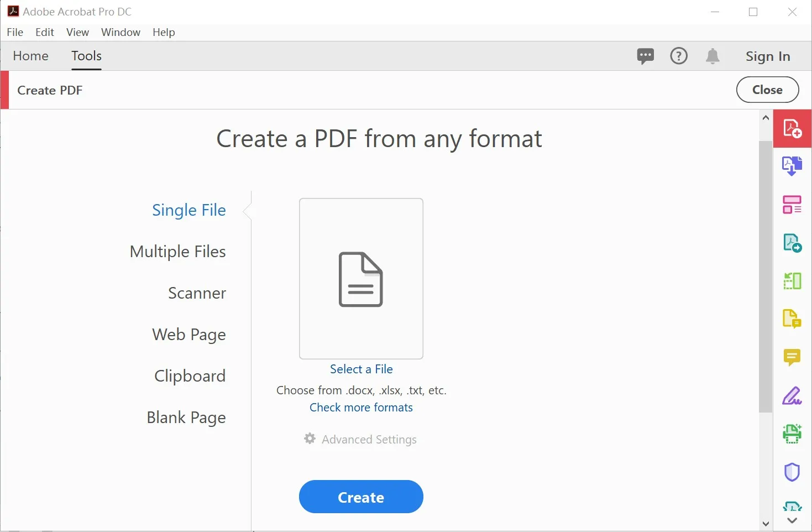The height and width of the screenshot is (532, 812).
Task: Click the Select a File link
Action: tap(361, 369)
